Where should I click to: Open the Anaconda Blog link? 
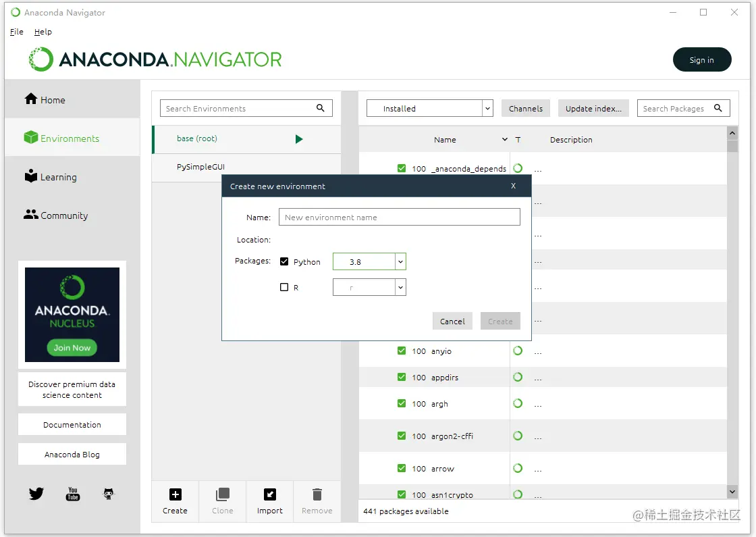pos(72,455)
